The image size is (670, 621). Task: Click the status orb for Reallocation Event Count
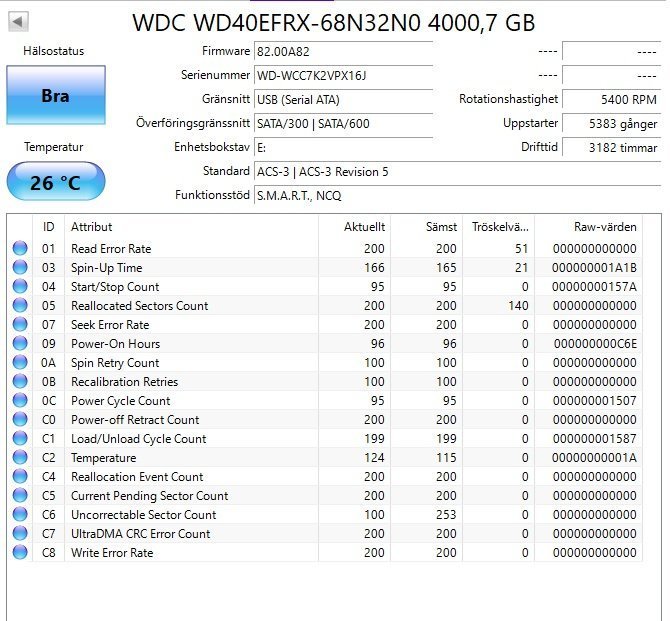[20, 477]
